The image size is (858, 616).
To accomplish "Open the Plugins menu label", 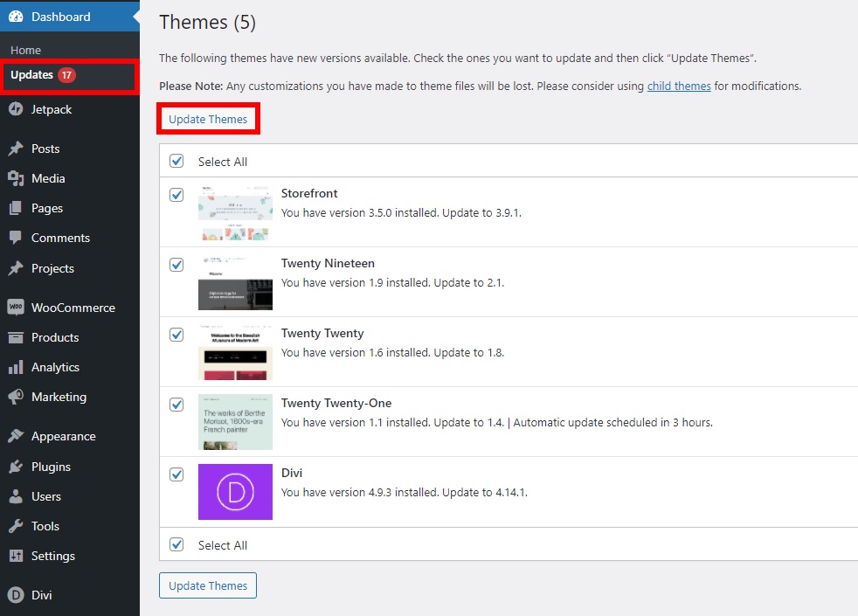I will click(51, 467).
